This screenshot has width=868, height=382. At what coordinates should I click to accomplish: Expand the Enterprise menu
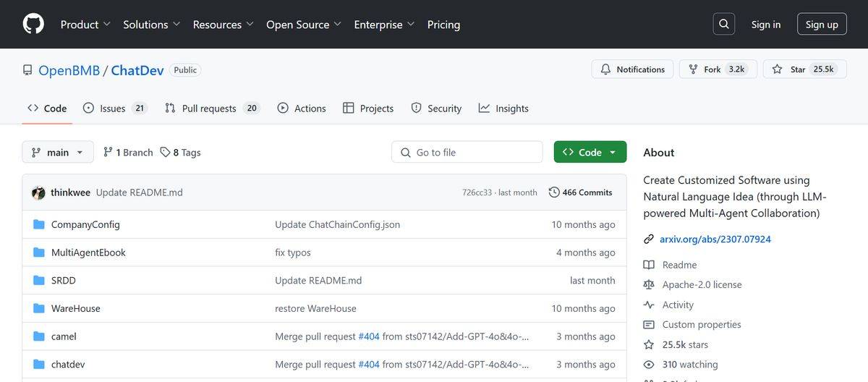pyautogui.click(x=384, y=24)
